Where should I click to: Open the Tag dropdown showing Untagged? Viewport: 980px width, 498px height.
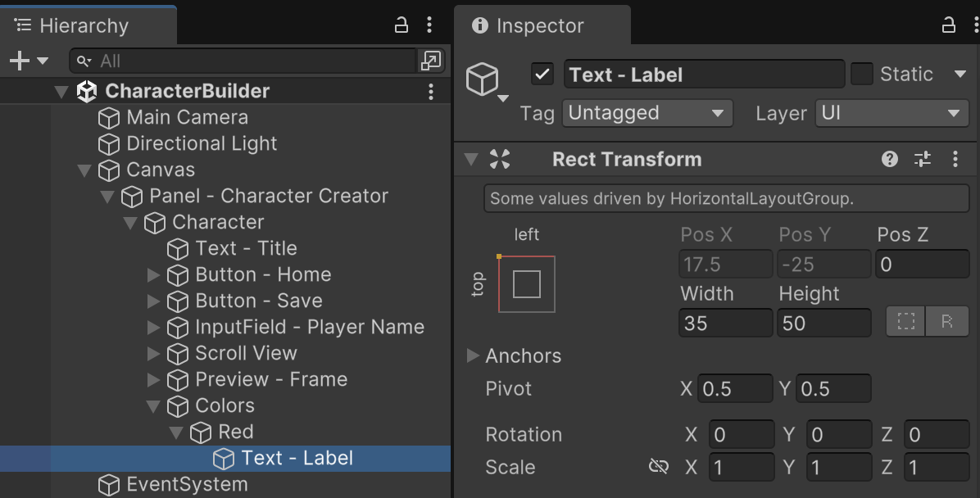647,113
